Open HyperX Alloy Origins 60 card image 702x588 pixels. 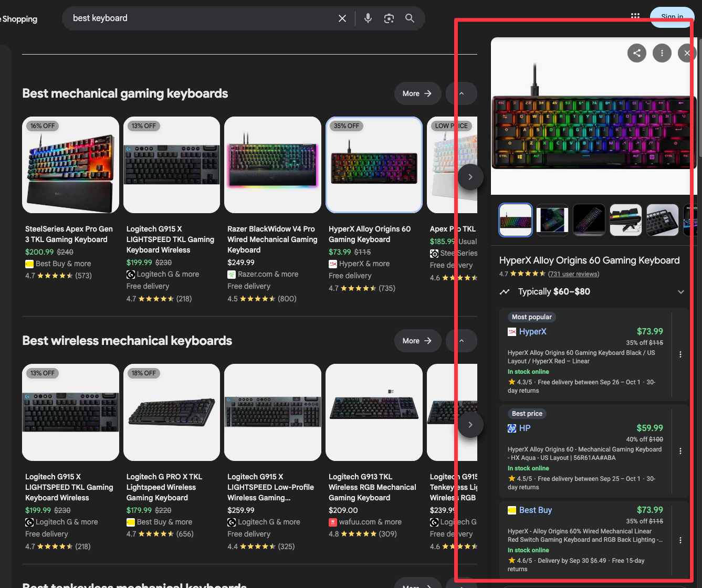(x=374, y=165)
